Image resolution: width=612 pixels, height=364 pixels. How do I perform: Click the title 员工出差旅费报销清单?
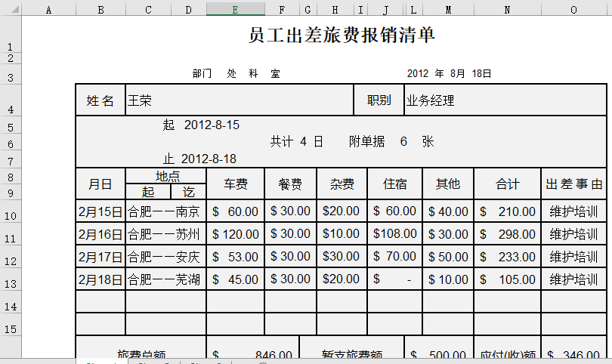point(342,35)
